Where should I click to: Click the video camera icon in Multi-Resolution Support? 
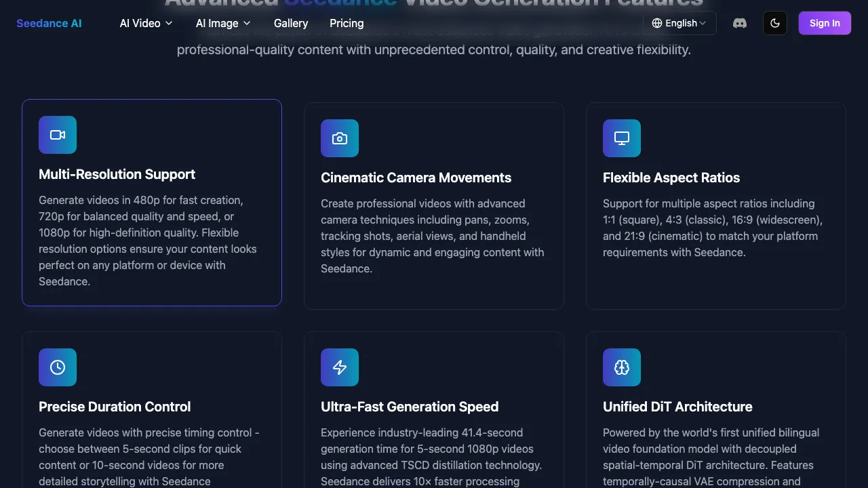[58, 135]
